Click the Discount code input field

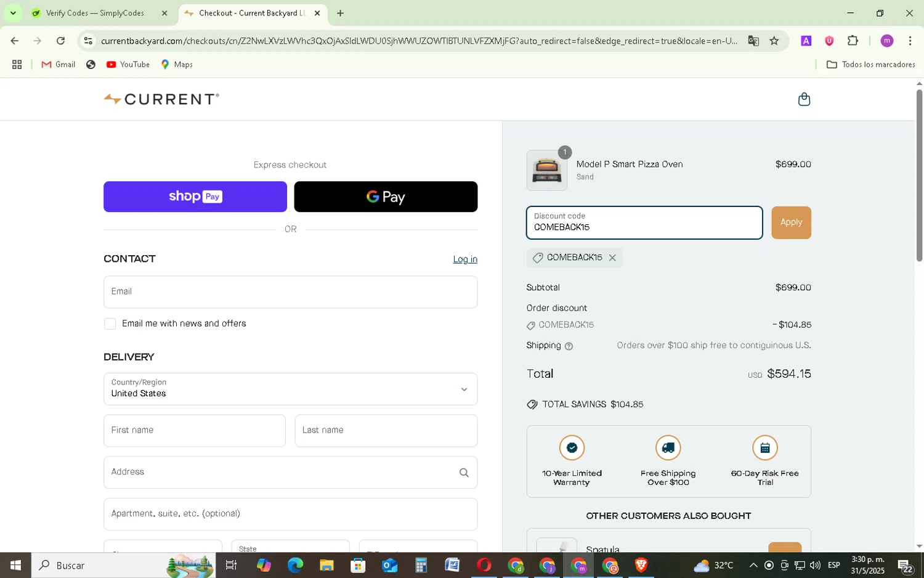[x=644, y=222]
